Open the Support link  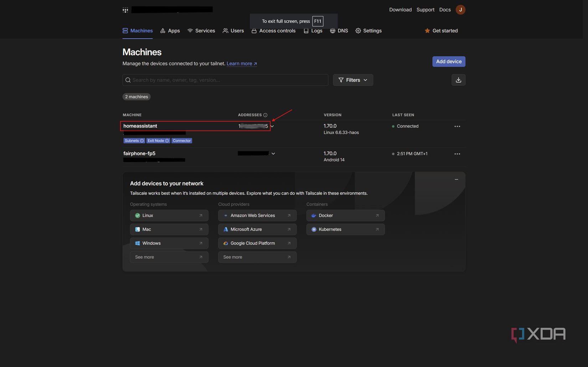425,10
